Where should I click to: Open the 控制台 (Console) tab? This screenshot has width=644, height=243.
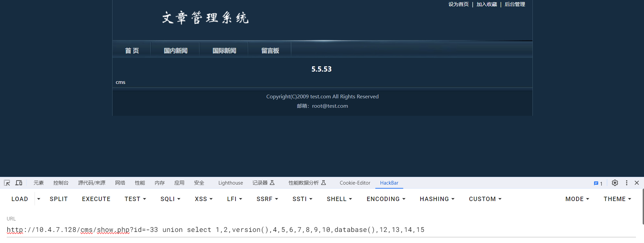61,183
